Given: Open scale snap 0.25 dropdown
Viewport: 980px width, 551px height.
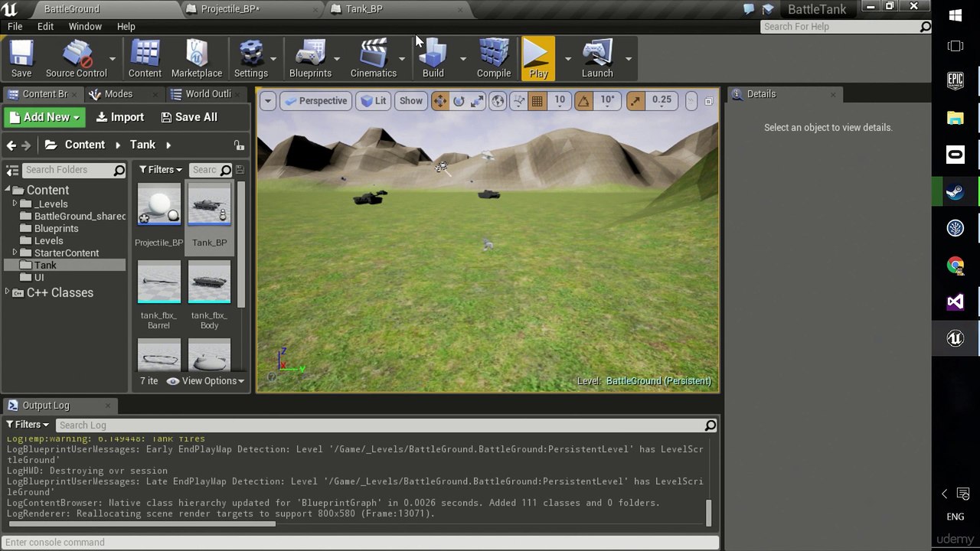Looking at the screenshot, I should click(661, 101).
